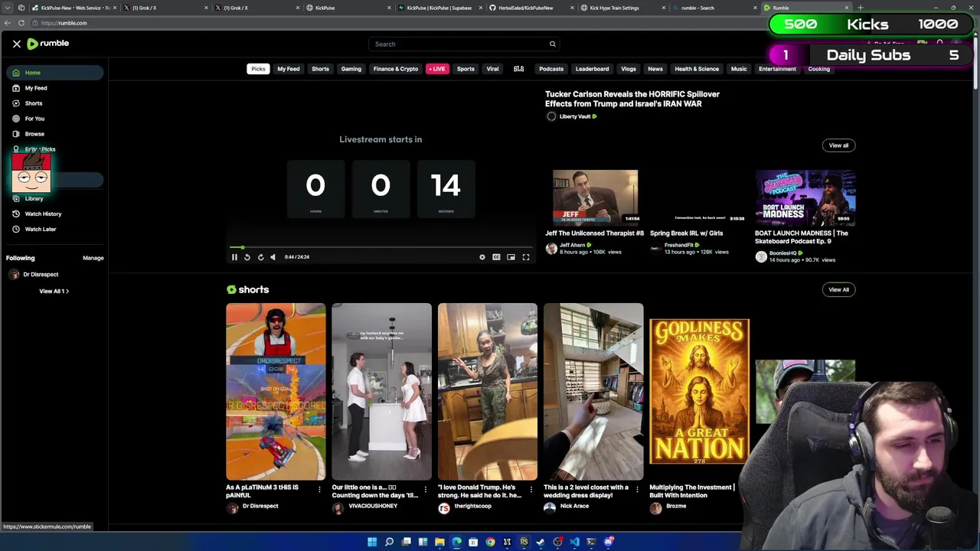Select the LIVE category tab
The width and height of the screenshot is (980, 551).
[x=437, y=69]
